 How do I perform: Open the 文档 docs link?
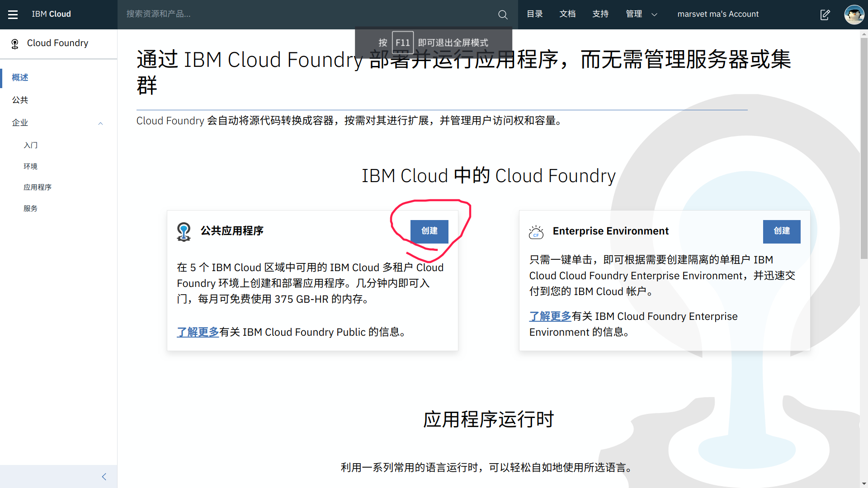pyautogui.click(x=567, y=14)
